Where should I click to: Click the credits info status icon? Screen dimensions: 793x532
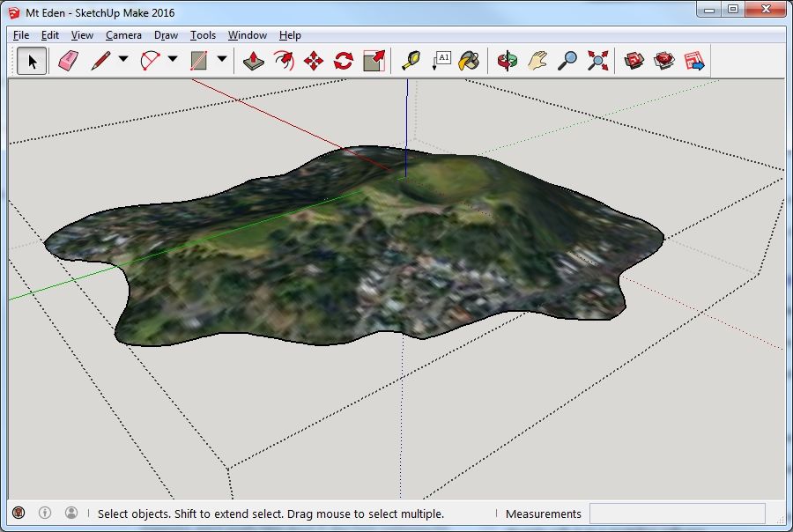tap(45, 513)
